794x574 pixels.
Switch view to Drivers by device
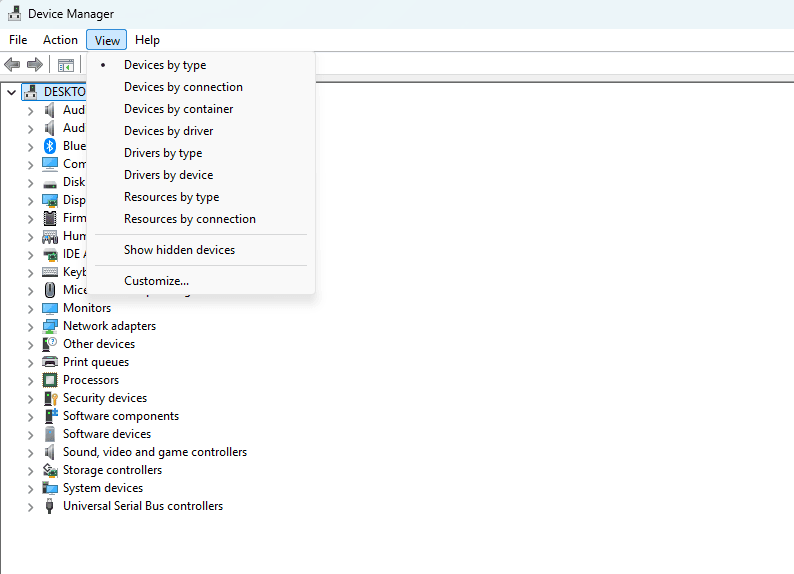tap(201, 175)
